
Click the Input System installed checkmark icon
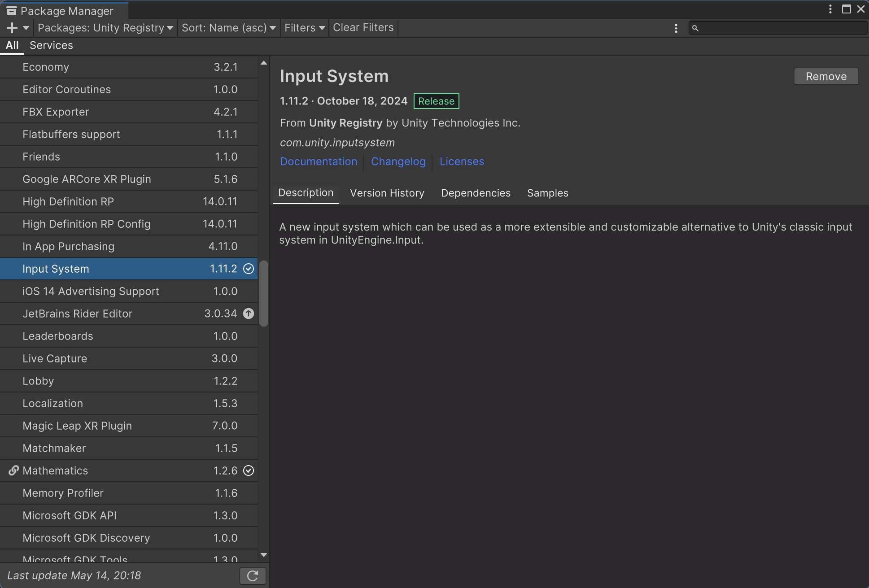pos(248,269)
